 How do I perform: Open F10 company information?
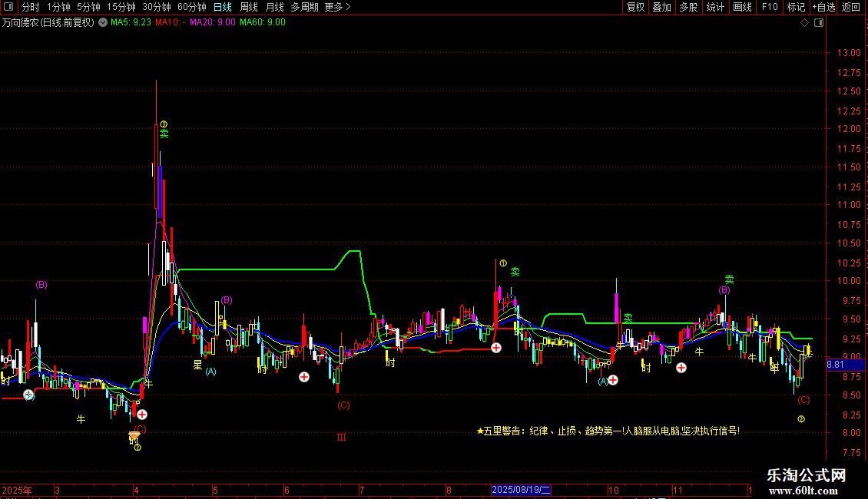769,7
